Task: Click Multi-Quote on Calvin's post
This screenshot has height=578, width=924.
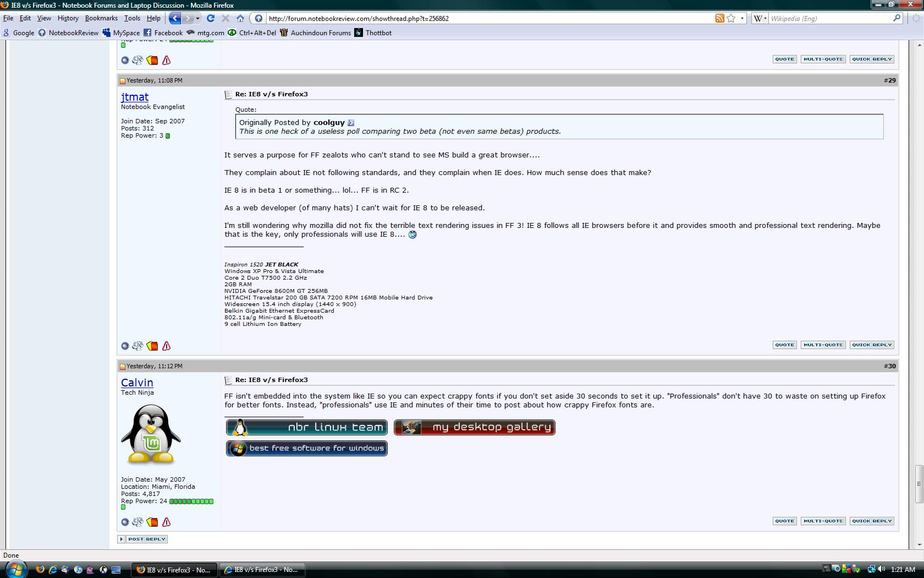Action: click(x=823, y=521)
